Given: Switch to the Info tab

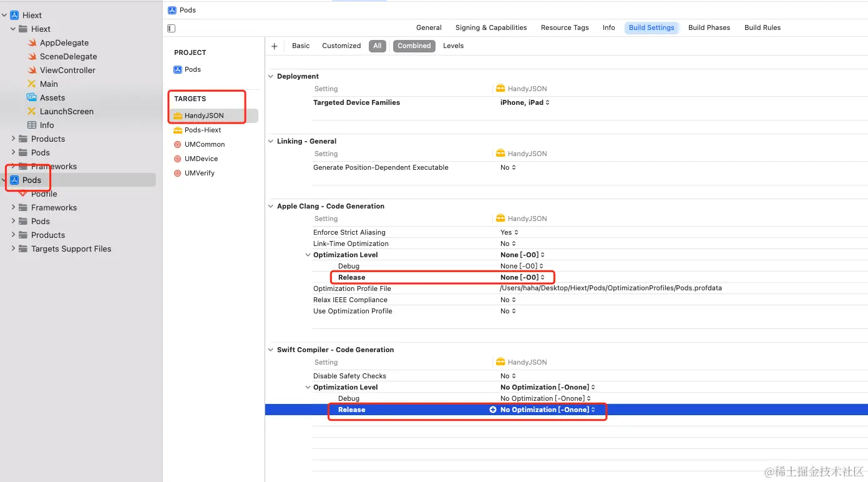Looking at the screenshot, I should tap(609, 27).
